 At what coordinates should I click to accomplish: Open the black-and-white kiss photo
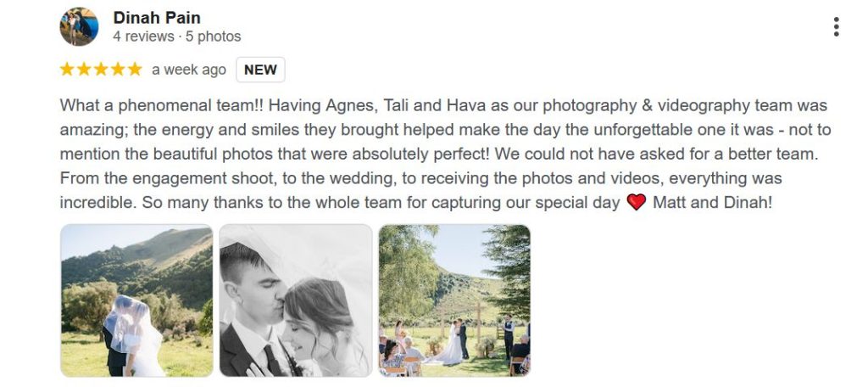(x=295, y=300)
